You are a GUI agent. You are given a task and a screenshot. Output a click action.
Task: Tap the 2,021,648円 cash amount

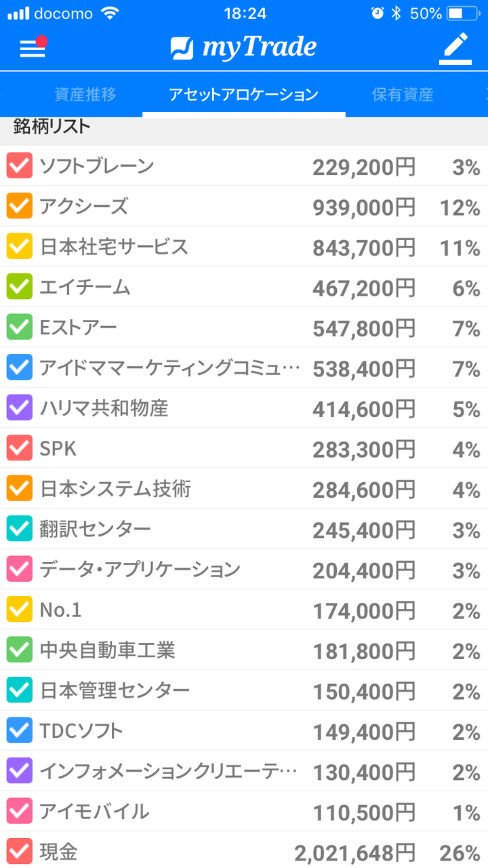(x=354, y=852)
